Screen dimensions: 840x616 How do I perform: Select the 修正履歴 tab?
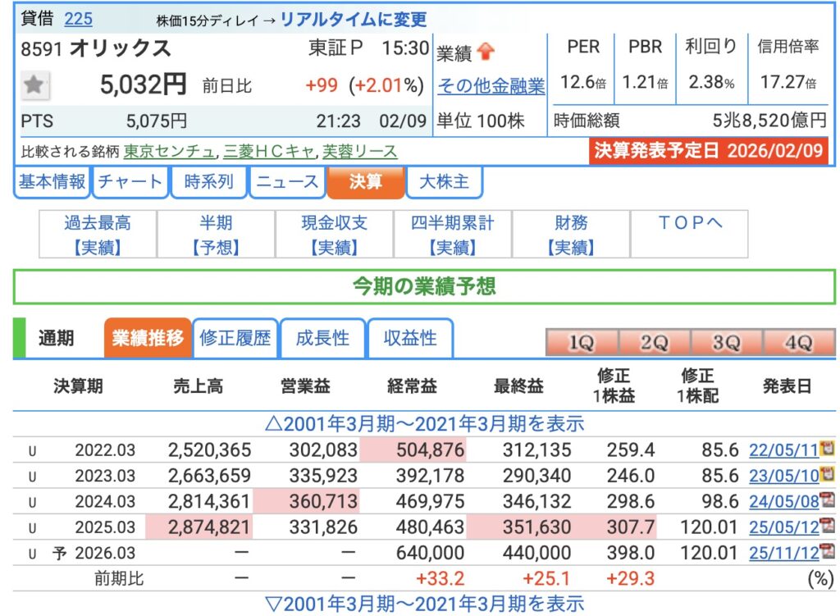pos(235,338)
